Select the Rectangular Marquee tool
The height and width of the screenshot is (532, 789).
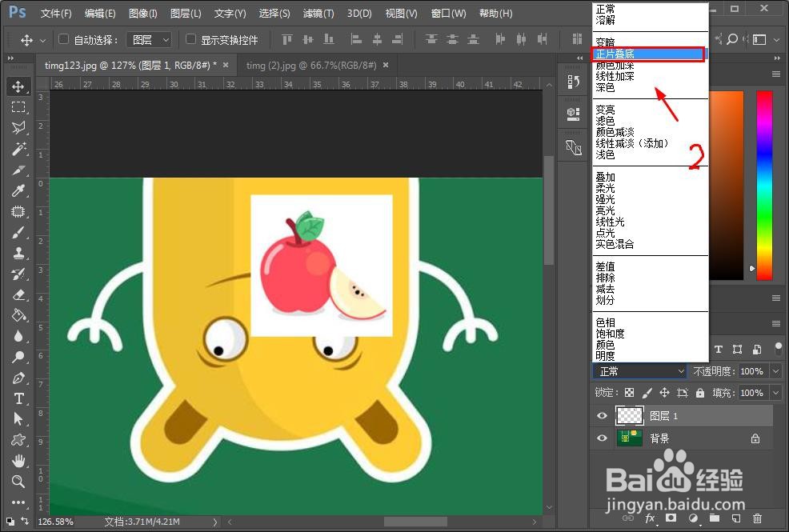(18, 107)
